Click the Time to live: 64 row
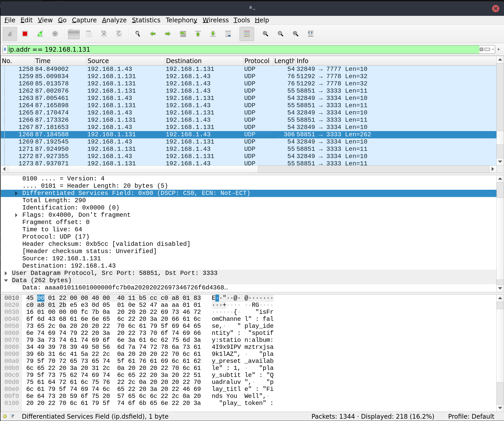 (248, 229)
